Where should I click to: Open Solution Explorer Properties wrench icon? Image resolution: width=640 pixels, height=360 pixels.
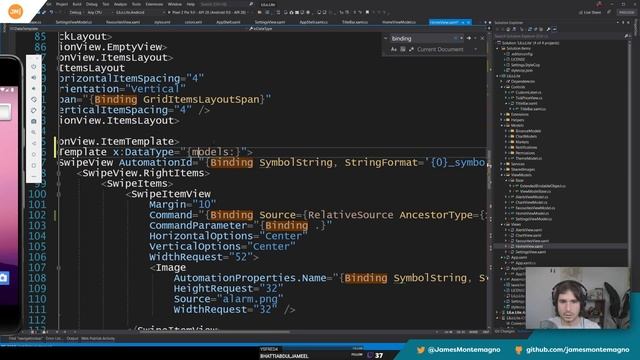[548, 29]
